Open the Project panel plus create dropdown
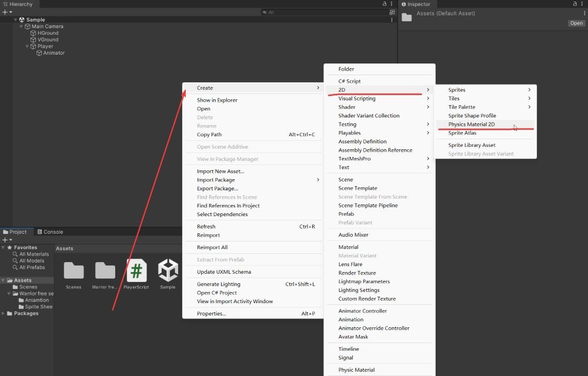 pyautogui.click(x=7, y=240)
